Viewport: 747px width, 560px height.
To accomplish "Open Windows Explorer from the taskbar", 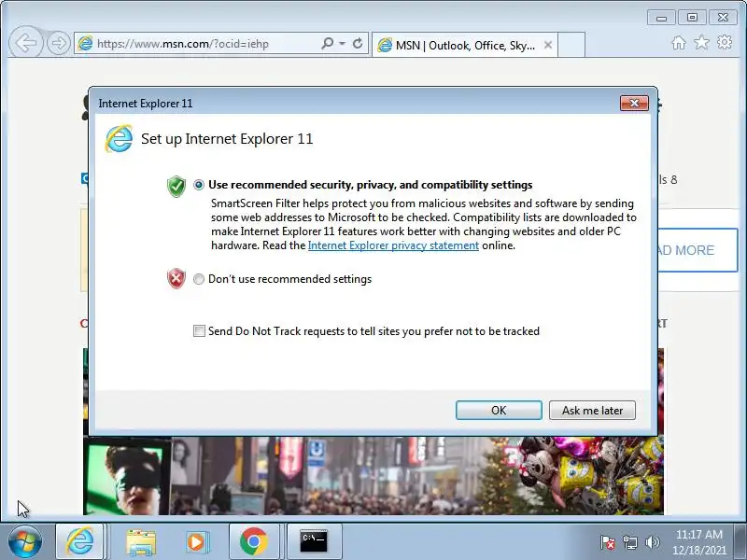I will tap(141, 542).
